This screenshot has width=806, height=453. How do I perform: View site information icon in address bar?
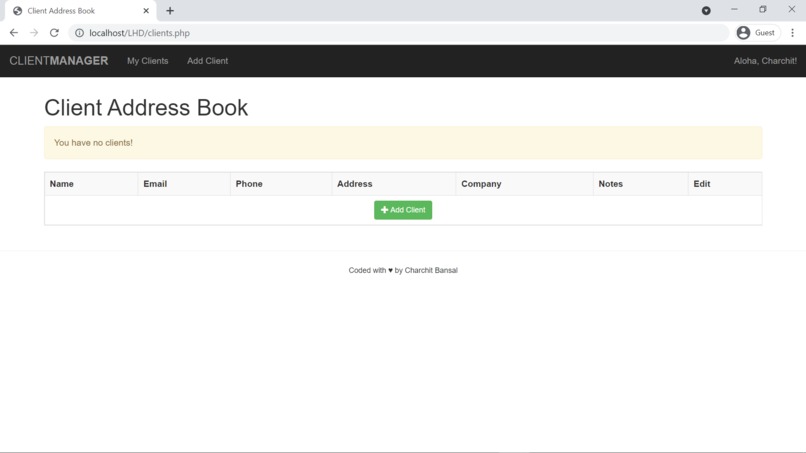pos(79,33)
